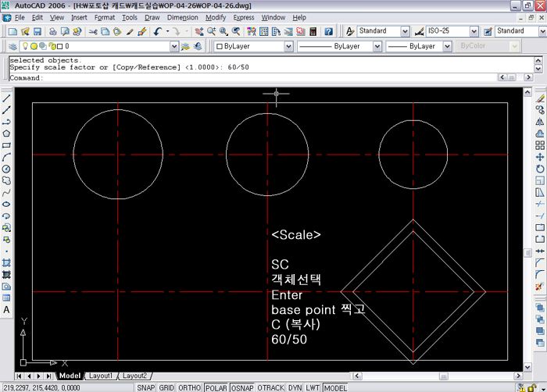Select the Line draw tool
The width and height of the screenshot is (547, 392).
click(6, 98)
